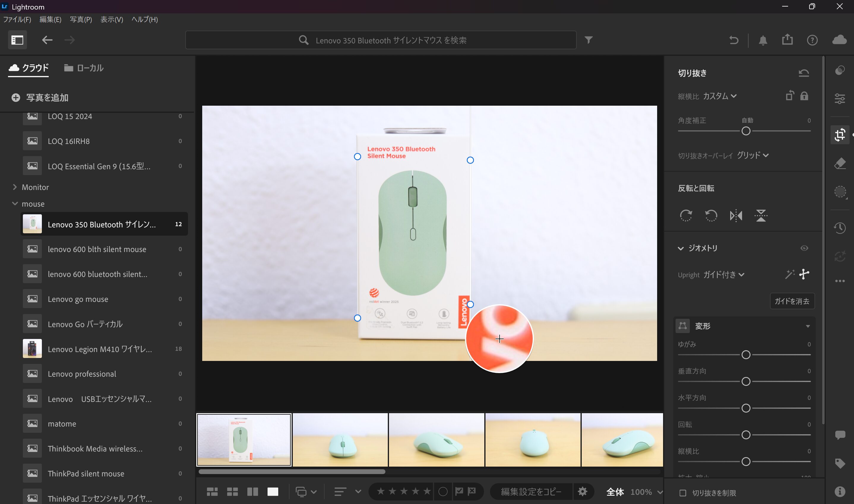This screenshot has width=854, height=504.
Task: Toggle the ジオメトリ visibility eye
Action: point(804,248)
